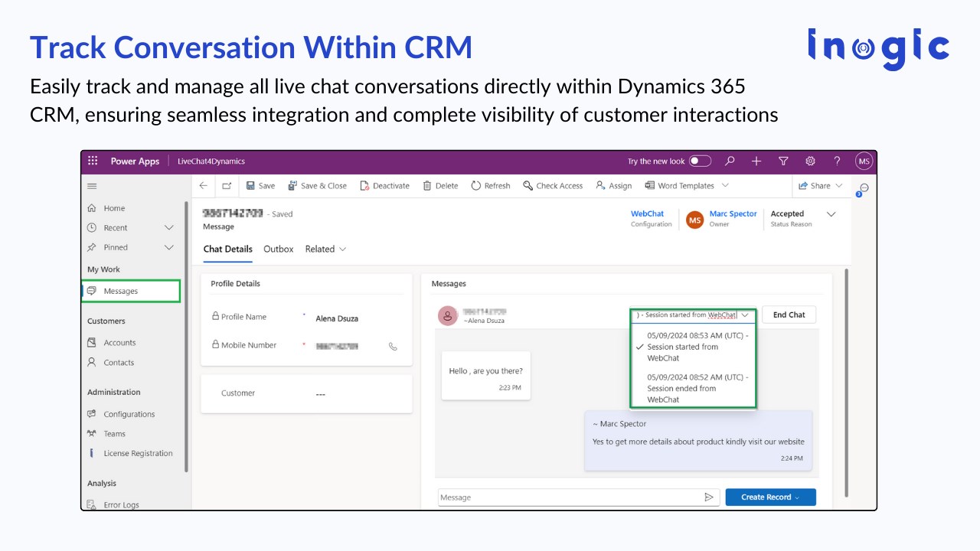
Task: Refresh the record form
Action: point(490,185)
